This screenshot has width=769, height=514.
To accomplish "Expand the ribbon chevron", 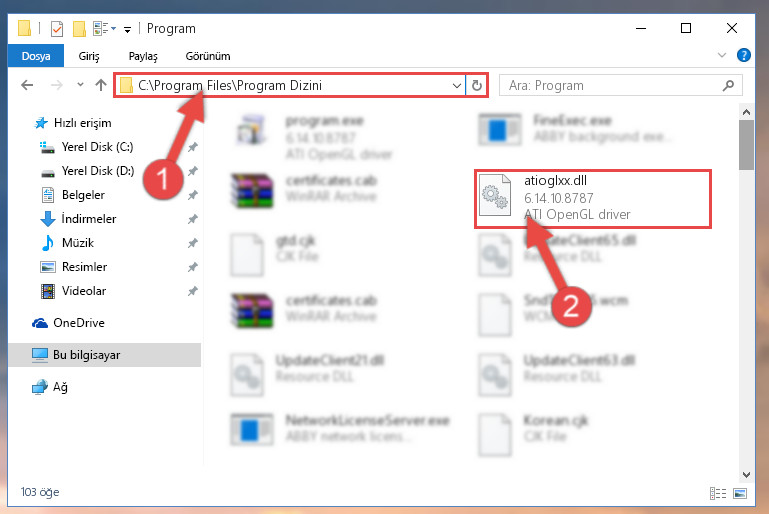I will click(x=721, y=55).
